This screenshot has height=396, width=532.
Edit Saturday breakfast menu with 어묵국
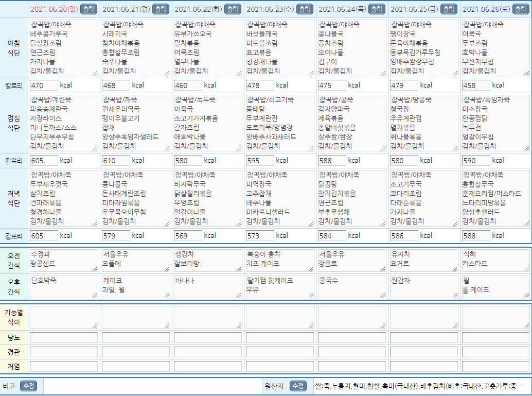tap(495, 48)
